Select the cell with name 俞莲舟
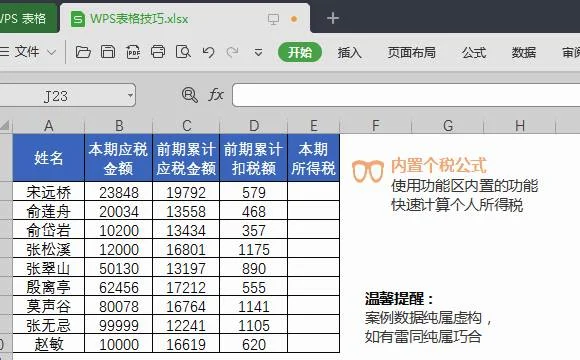Viewport: 580px width, 360px height. (x=48, y=211)
